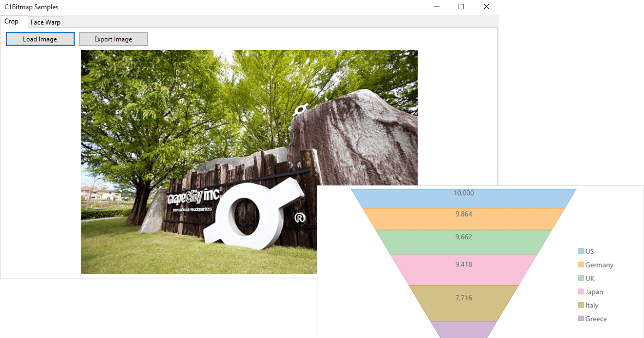
Task: Select the Germany legend color swatch
Action: 581,264
